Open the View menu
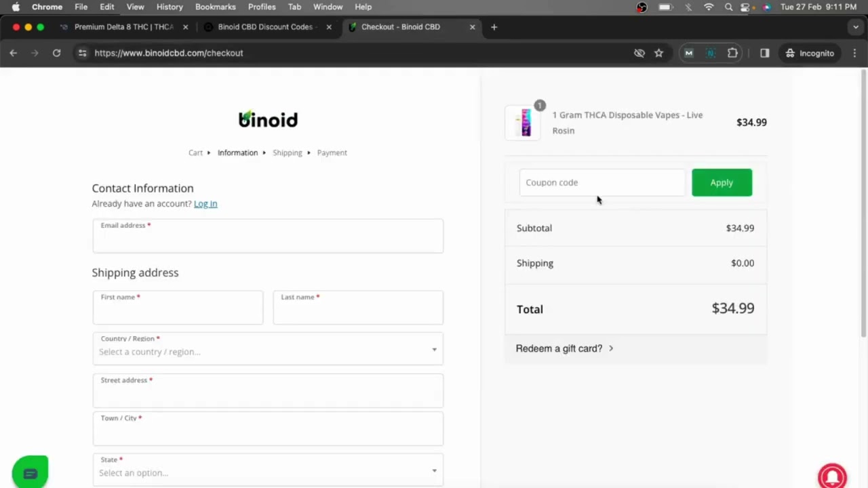 pos(136,7)
